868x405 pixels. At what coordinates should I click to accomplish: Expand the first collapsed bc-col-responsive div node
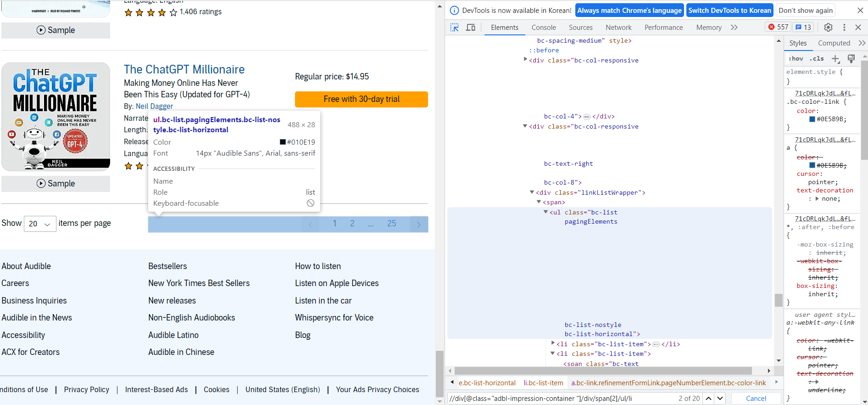click(x=525, y=60)
